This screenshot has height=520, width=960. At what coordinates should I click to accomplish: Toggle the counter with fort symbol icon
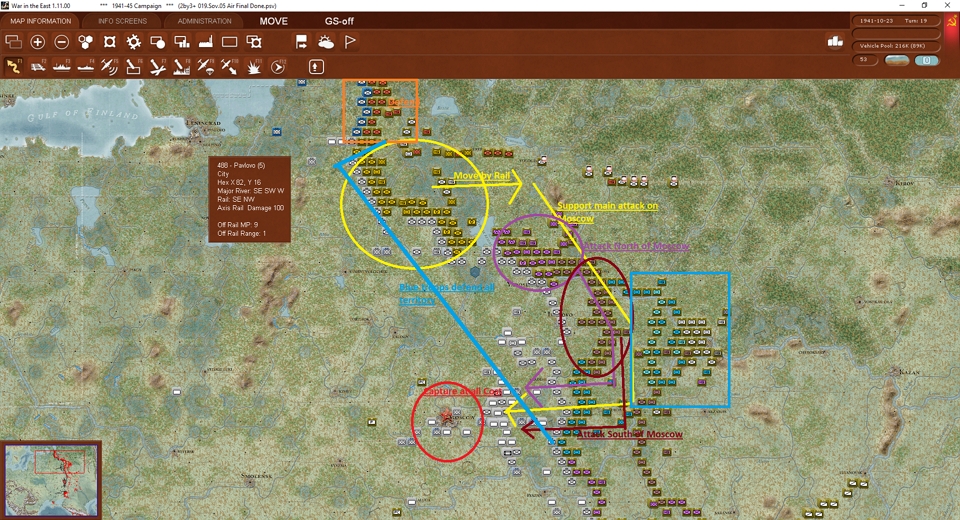coord(253,42)
